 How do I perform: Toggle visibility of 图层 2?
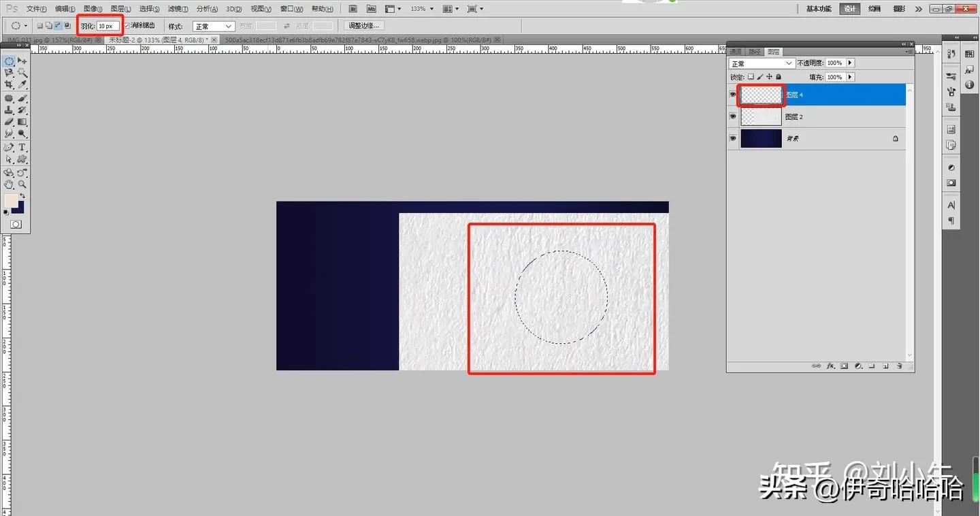tap(733, 116)
